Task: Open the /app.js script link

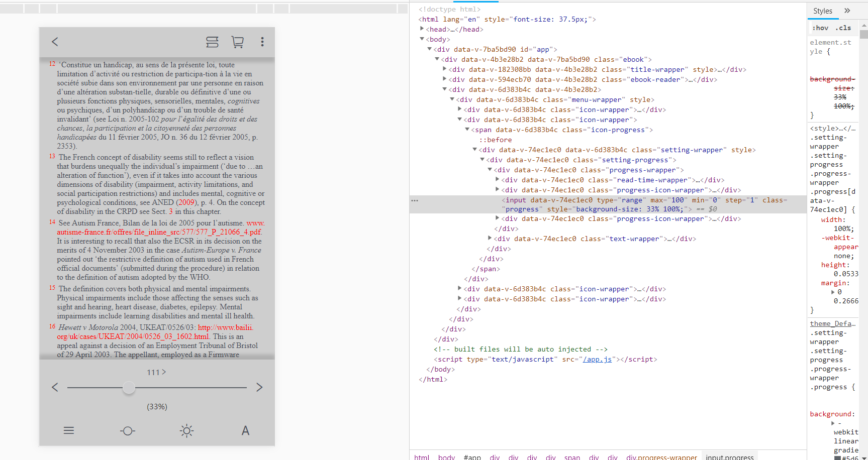Action: pyautogui.click(x=597, y=360)
